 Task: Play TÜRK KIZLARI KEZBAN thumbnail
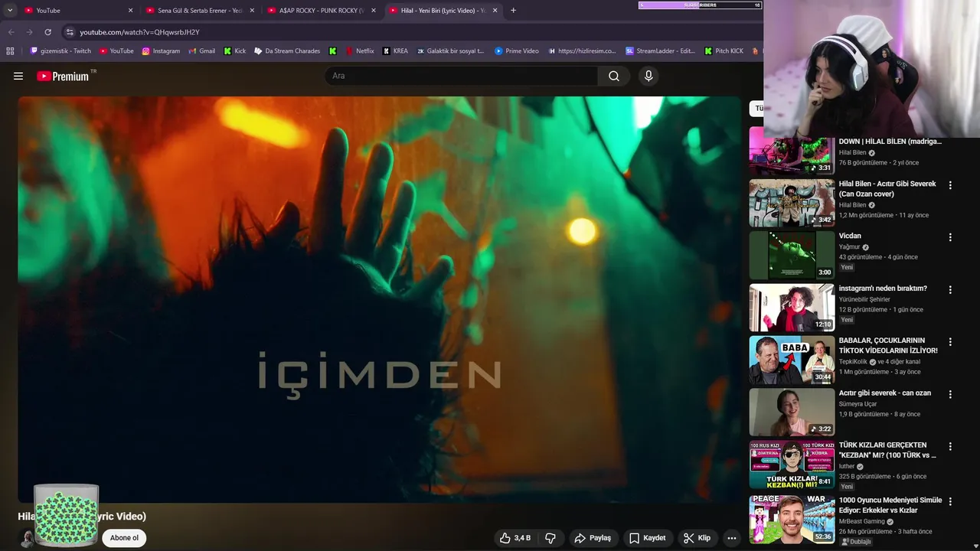coord(792,465)
